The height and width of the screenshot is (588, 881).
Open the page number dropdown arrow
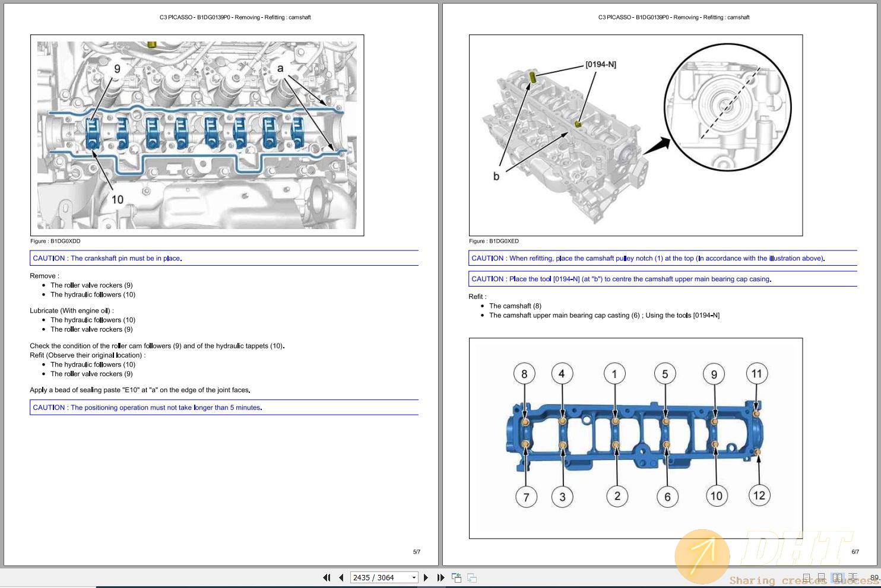[x=414, y=577]
